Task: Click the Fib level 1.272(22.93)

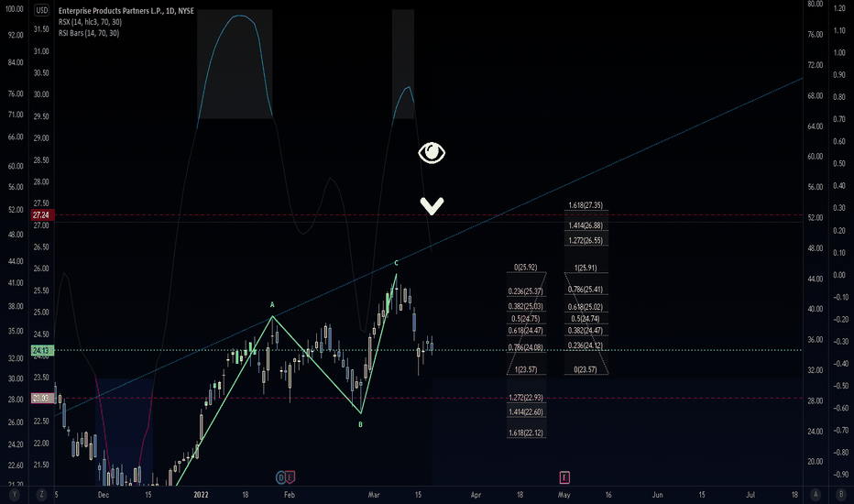Action: point(526,398)
